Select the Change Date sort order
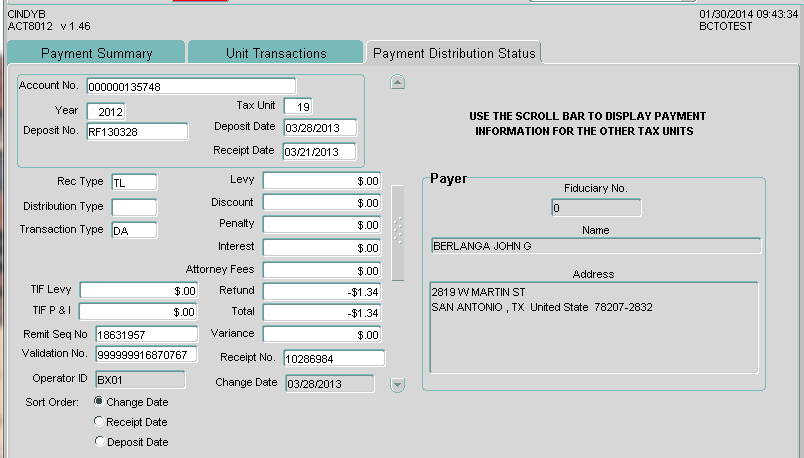Image resolution: width=804 pixels, height=458 pixels. [99, 401]
